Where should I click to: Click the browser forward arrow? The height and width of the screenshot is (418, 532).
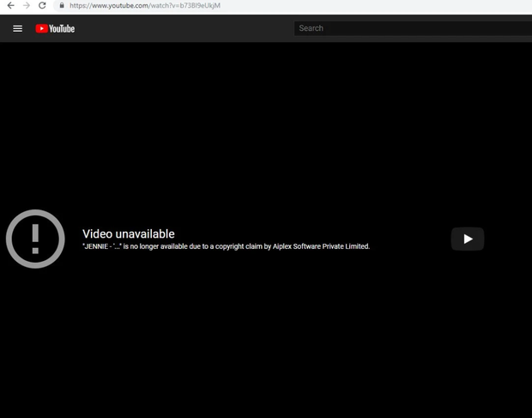[x=27, y=5]
